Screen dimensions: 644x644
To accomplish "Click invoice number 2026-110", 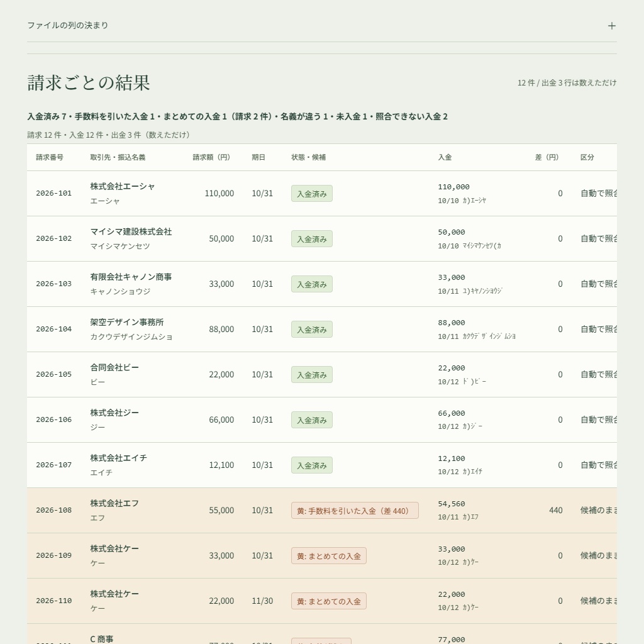I will point(54,601).
